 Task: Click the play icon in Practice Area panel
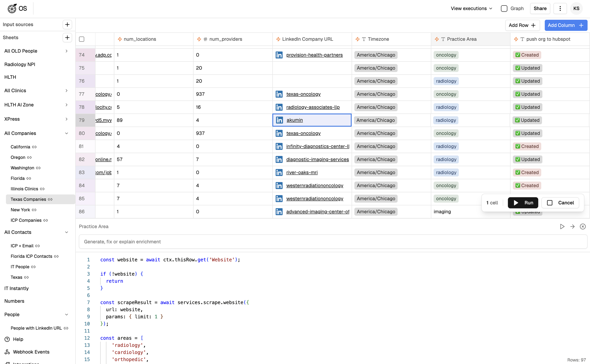(562, 227)
